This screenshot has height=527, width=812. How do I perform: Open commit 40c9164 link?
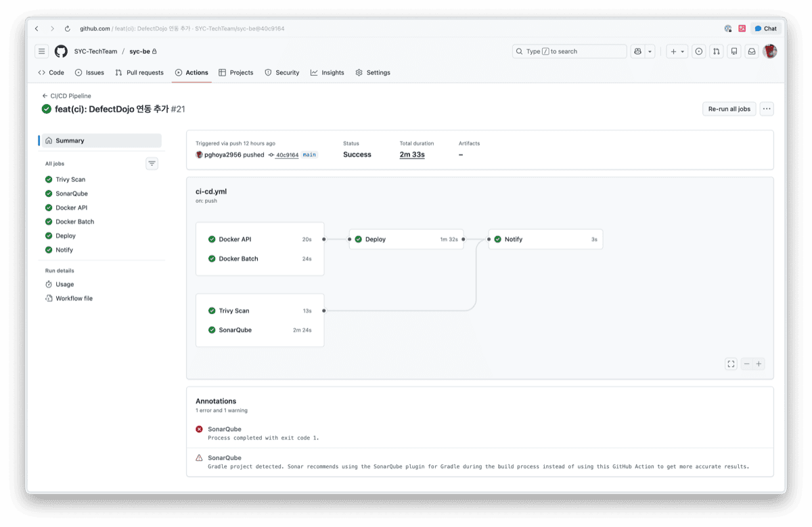click(x=287, y=155)
